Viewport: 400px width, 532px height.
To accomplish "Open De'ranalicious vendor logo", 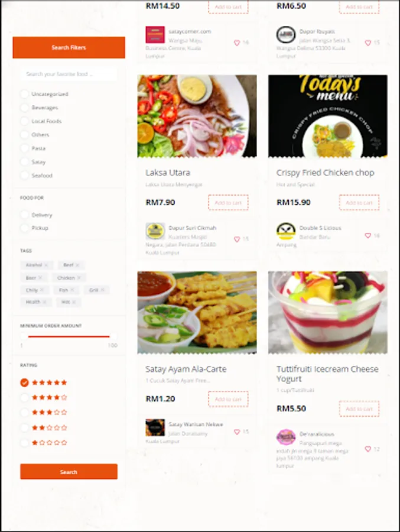I will 285,437.
